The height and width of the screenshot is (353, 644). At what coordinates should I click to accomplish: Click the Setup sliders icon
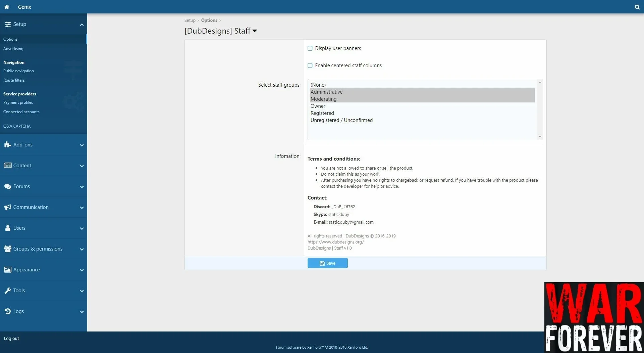click(x=7, y=24)
